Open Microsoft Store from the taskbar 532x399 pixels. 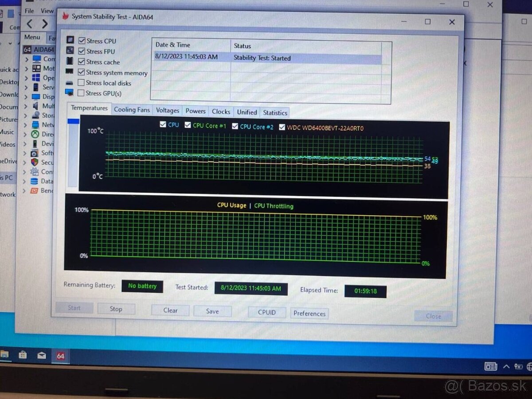click(x=23, y=355)
